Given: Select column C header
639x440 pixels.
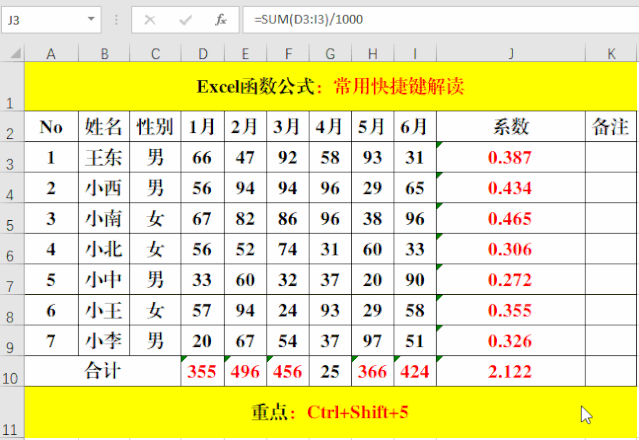Looking at the screenshot, I should click(x=155, y=53).
